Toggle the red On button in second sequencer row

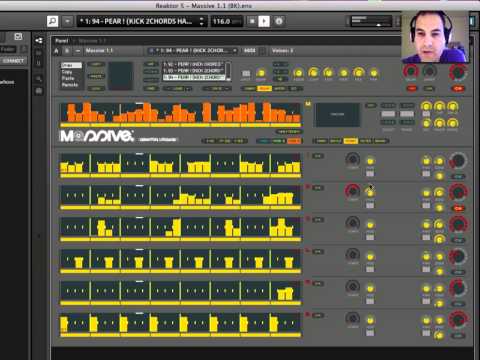(x=458, y=208)
